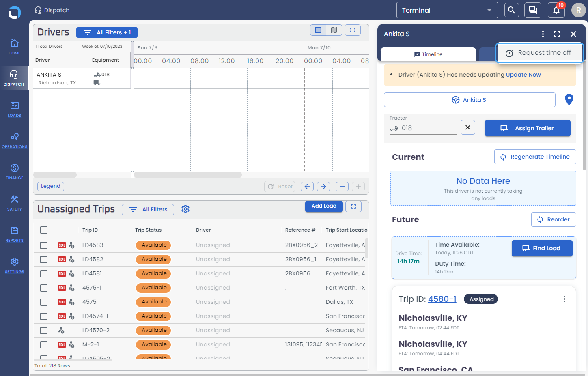Open more options in Ankita S panel
Screen dimensions: 588x376
click(543, 34)
